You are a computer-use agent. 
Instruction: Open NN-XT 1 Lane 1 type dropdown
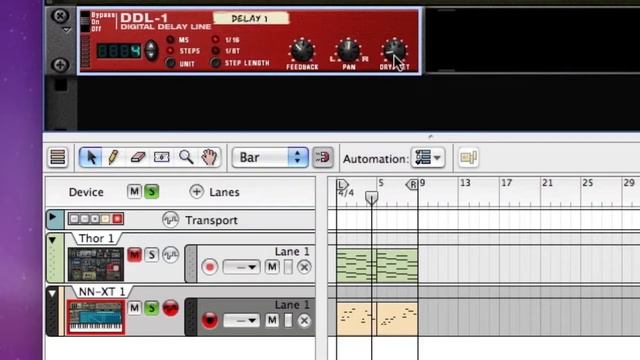[241, 320]
